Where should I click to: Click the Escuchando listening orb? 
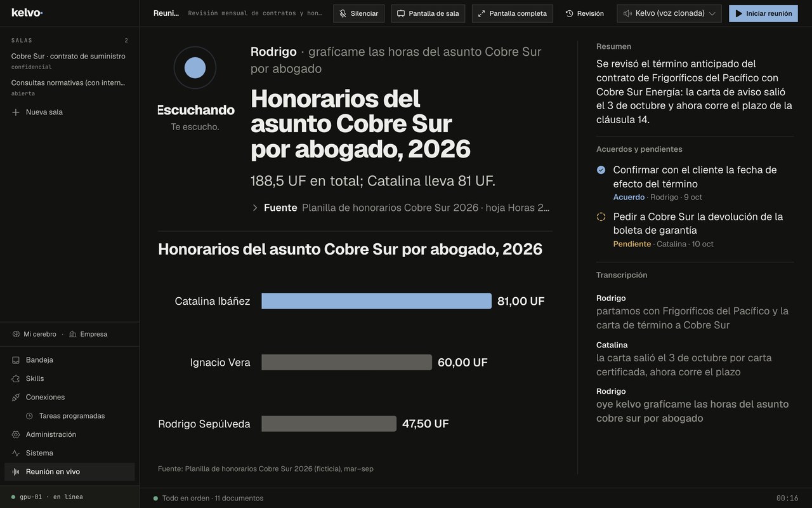195,67
